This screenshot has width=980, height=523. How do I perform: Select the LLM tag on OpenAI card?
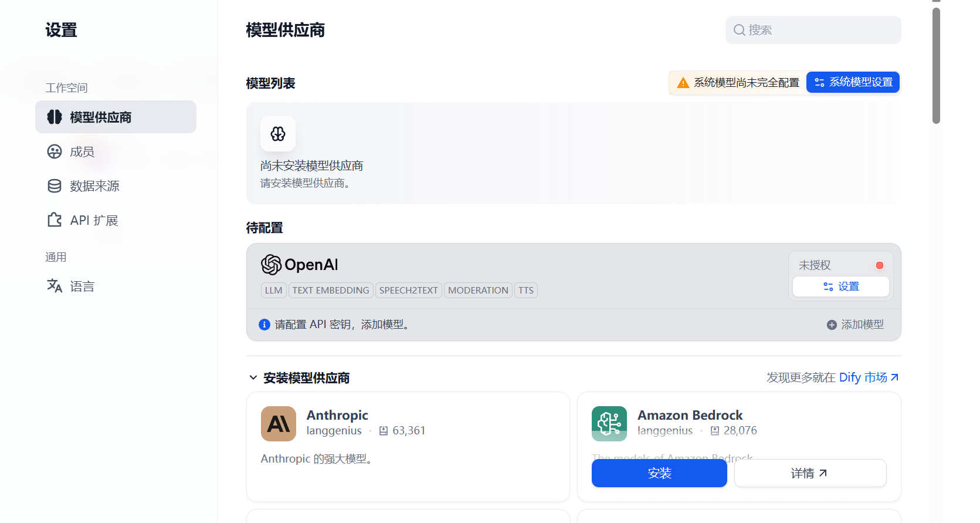click(273, 290)
